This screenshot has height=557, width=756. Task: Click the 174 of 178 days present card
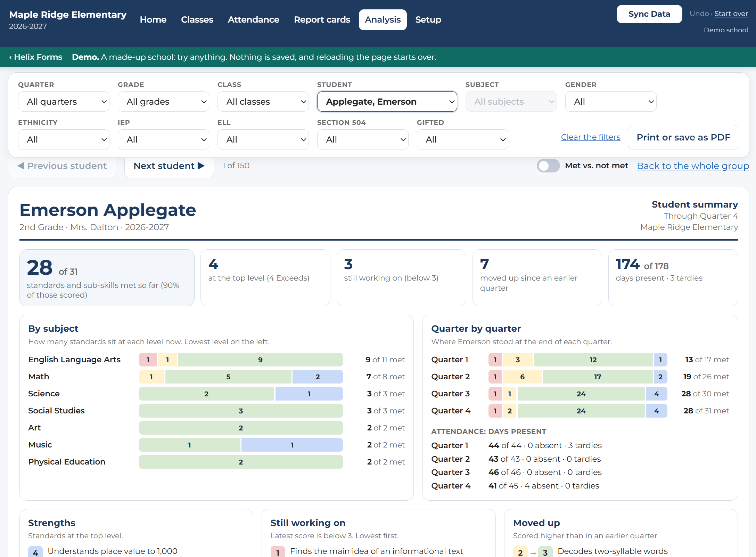click(x=673, y=278)
